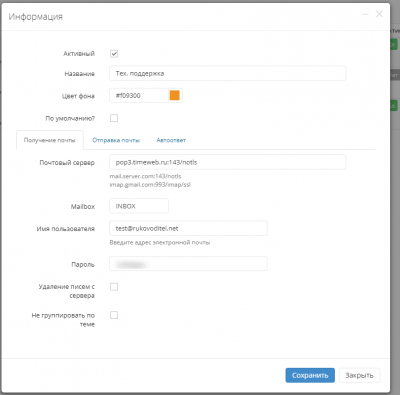The image size is (400, 395).
Task: Close the Информация dialog with X icon
Action: tap(379, 14)
